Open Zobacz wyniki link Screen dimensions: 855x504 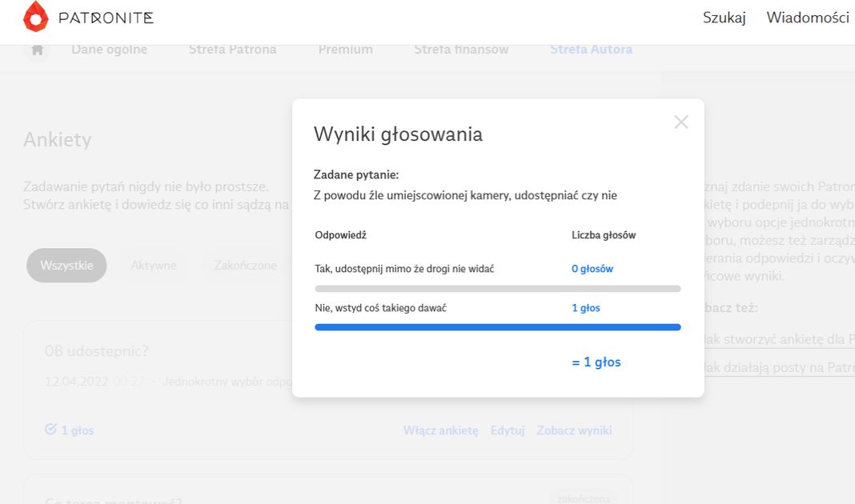click(x=574, y=430)
